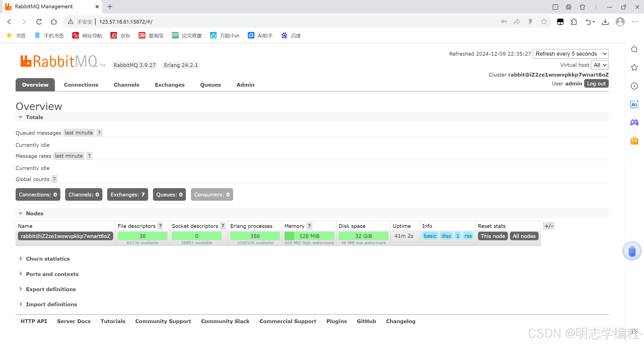Reset stats for All nodes
Screen dimensions: 644x344
(524, 236)
